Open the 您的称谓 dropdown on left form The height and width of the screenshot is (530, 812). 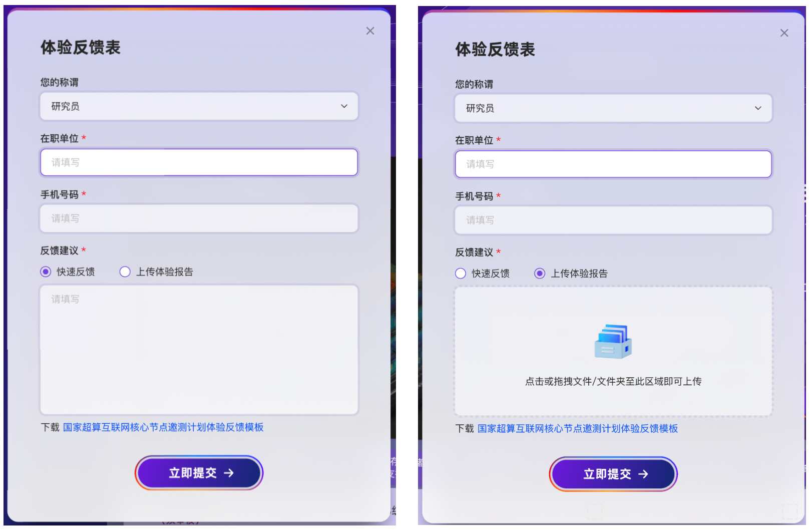click(199, 106)
